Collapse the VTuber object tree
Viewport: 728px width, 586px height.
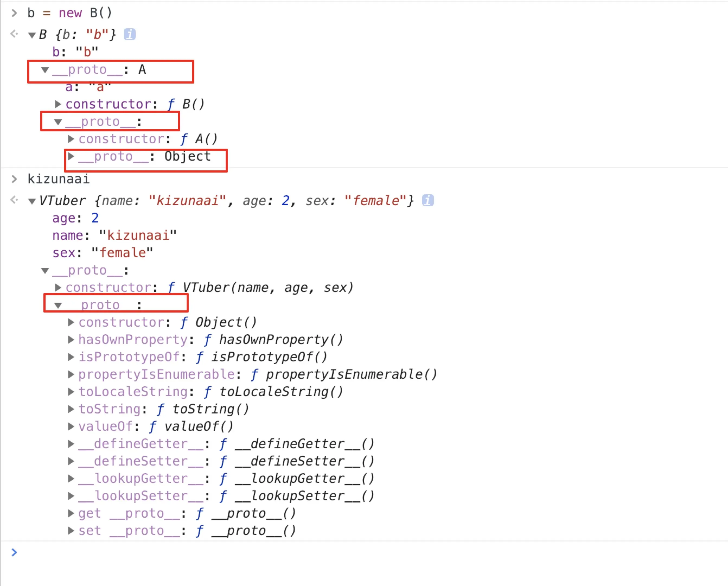[x=32, y=201]
